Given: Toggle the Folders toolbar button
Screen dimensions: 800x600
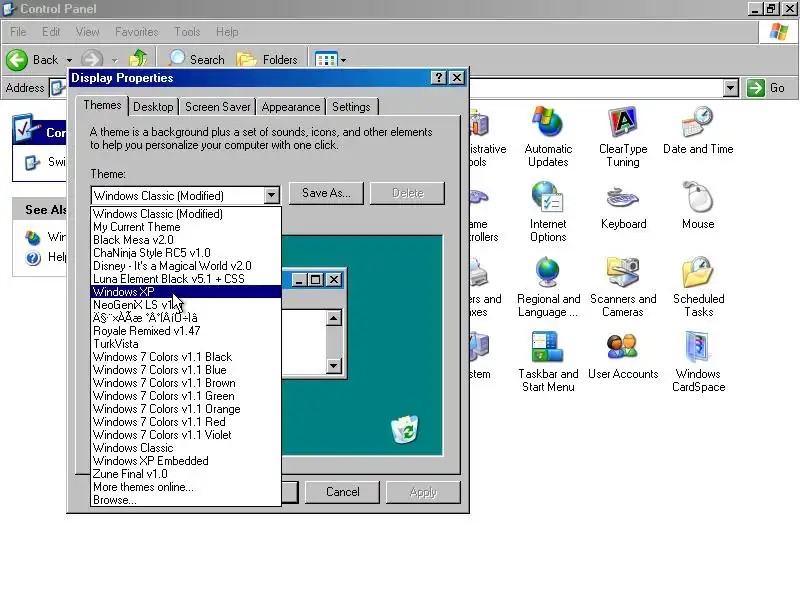Looking at the screenshot, I should [x=267, y=59].
